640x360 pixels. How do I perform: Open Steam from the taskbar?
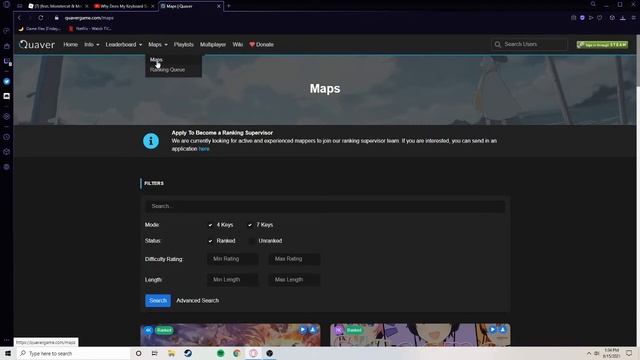coord(188,353)
